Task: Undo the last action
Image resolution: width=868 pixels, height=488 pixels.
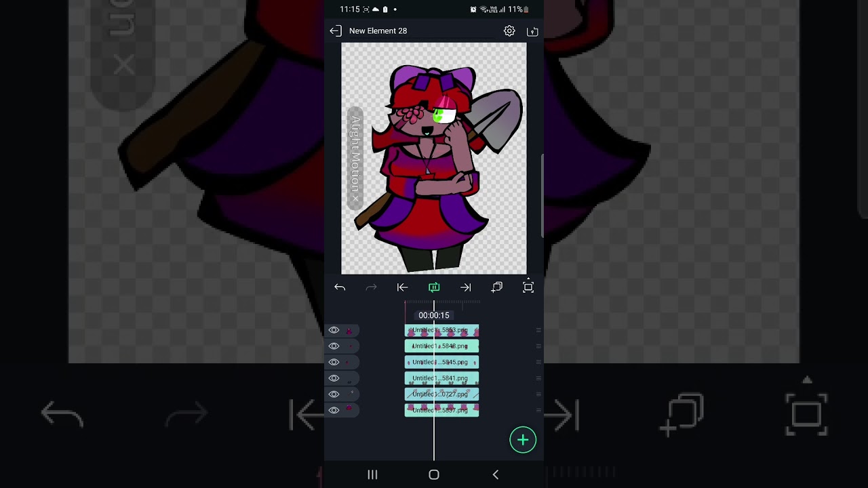Action: [x=340, y=287]
